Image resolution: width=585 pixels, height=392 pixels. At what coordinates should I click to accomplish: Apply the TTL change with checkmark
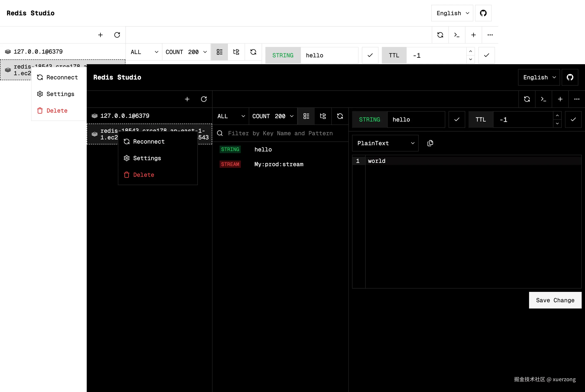tap(574, 119)
